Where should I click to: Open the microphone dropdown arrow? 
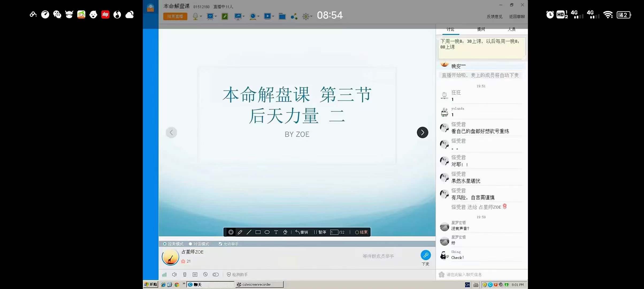201,16
